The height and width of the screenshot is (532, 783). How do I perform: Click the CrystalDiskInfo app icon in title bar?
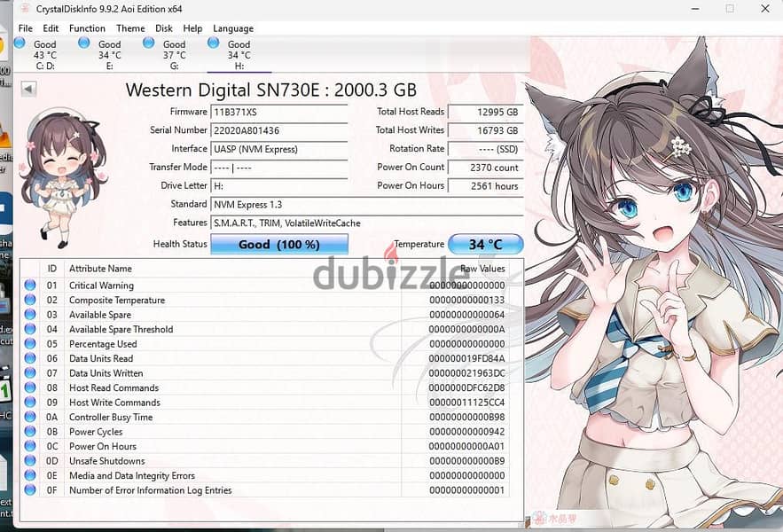[x=24, y=9]
